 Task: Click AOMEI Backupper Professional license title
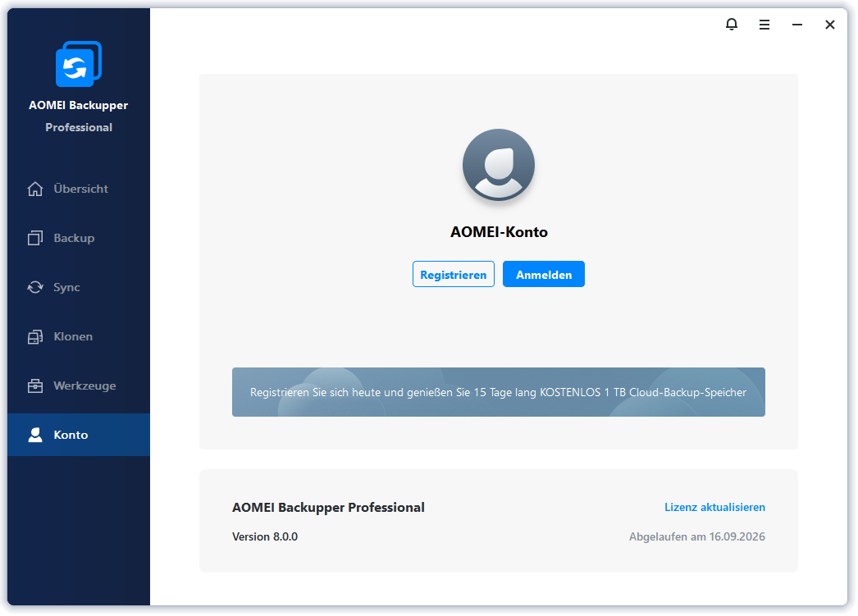328,507
